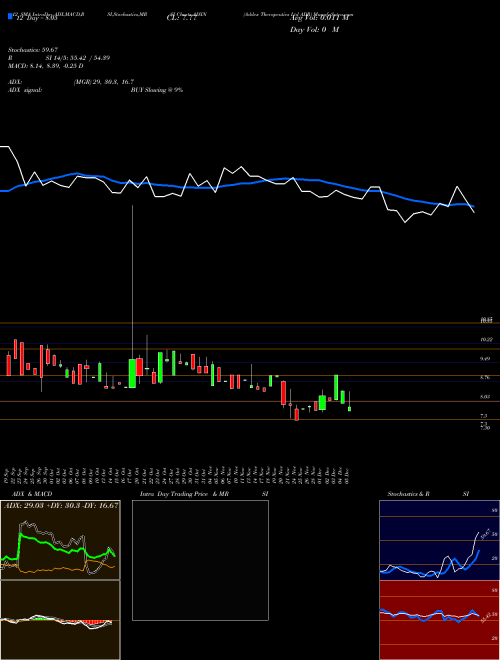500x660 pixels.
Task: Select the 'ADX signal:' label
Action: [25, 90]
